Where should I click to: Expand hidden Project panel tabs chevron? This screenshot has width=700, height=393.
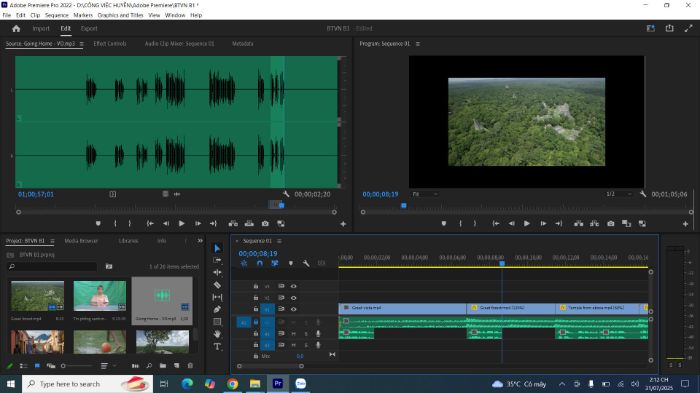tap(200, 241)
